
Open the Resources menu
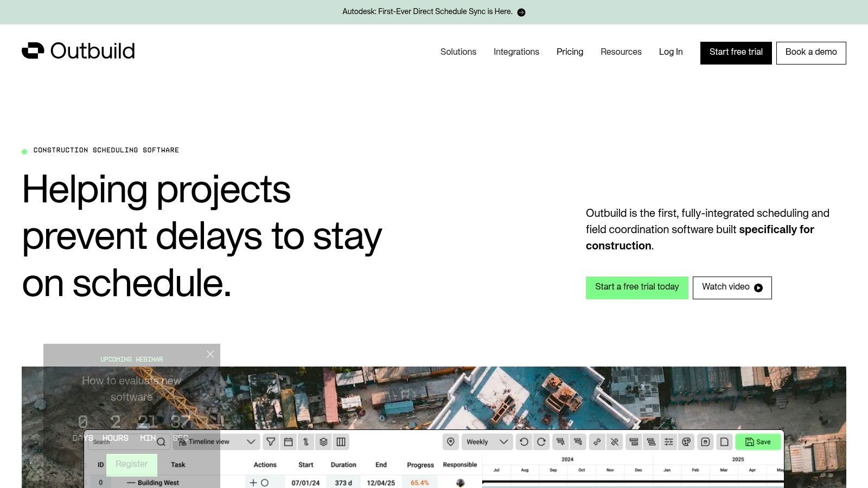click(621, 52)
